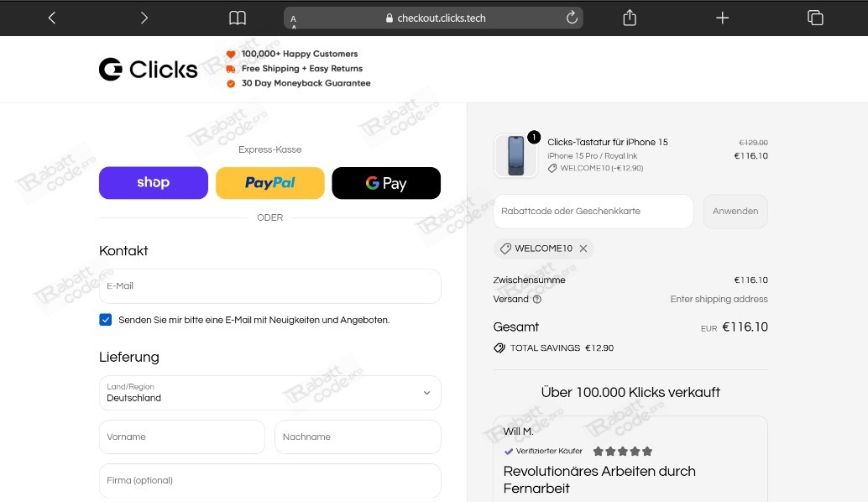Pay using the Shop Pay button

(x=153, y=183)
